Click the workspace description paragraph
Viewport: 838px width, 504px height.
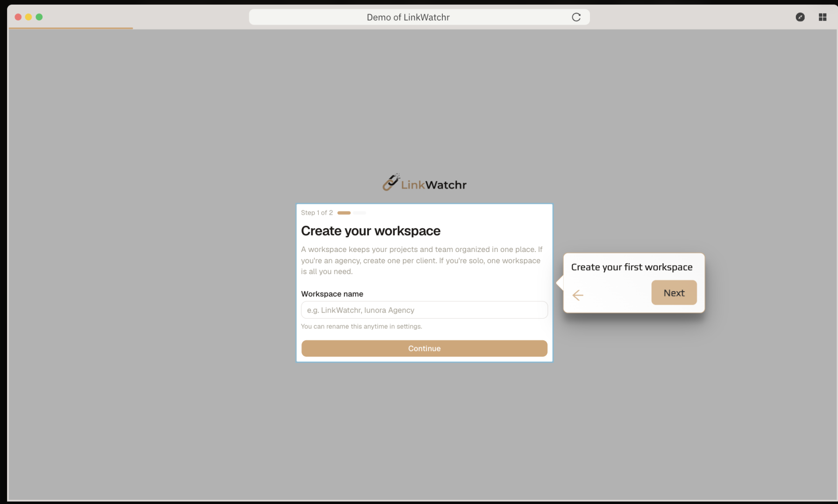tap(422, 260)
